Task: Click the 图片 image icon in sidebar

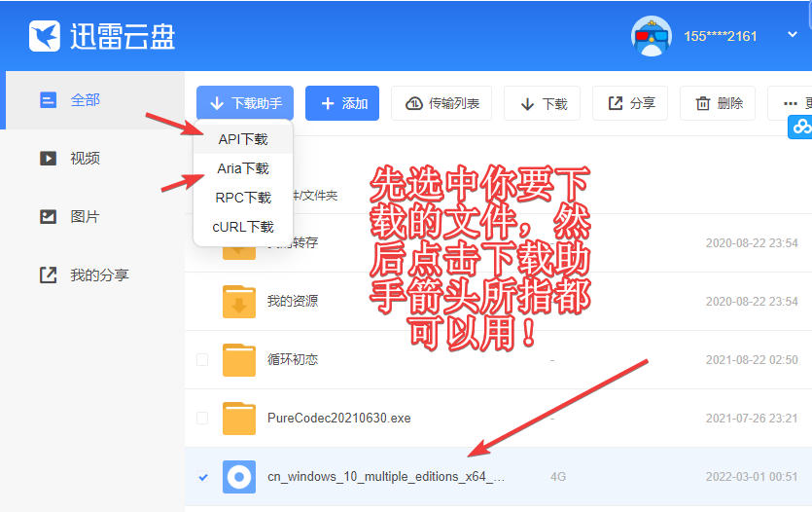Action: tap(49, 217)
